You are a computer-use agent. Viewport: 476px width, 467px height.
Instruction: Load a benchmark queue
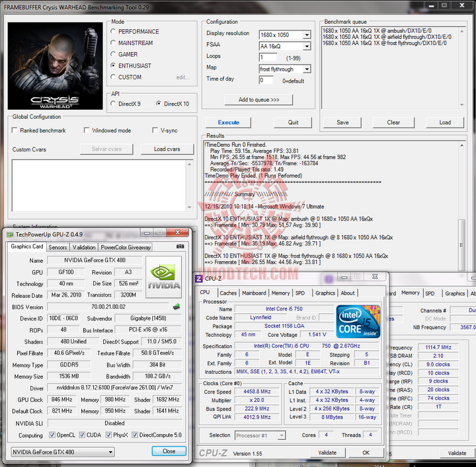pyautogui.click(x=445, y=122)
